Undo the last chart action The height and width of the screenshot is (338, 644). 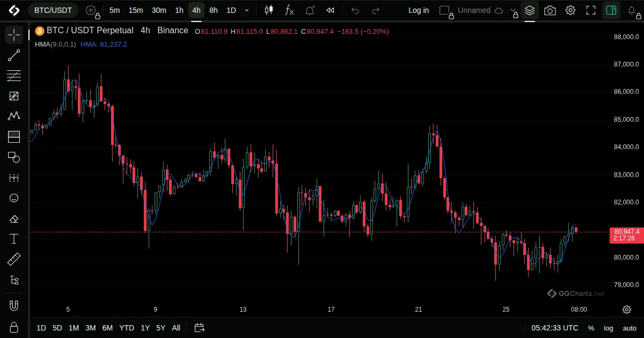coord(355,10)
